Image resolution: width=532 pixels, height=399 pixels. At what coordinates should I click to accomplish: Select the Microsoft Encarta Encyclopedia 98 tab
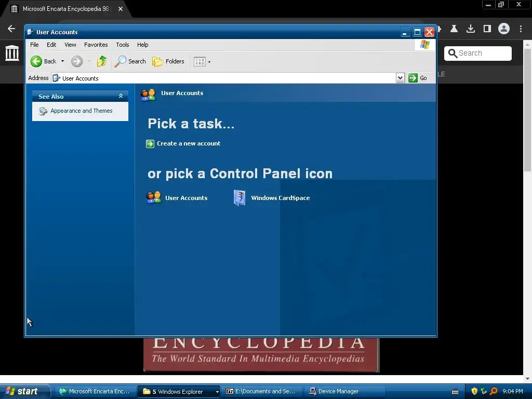[66, 9]
